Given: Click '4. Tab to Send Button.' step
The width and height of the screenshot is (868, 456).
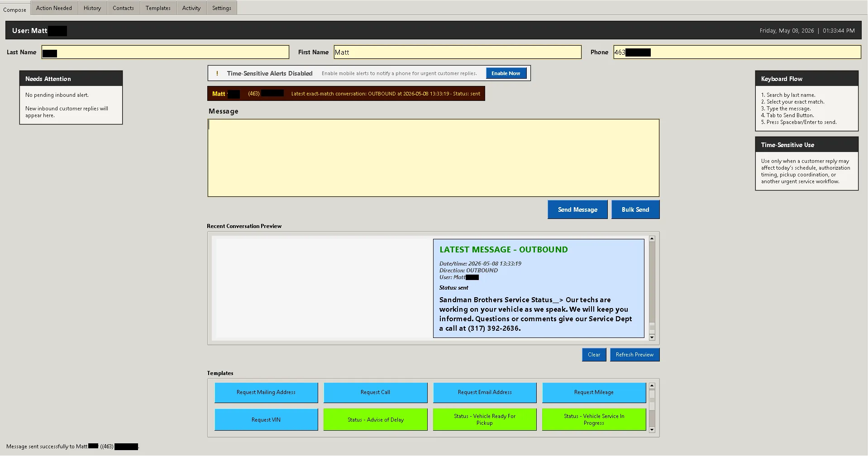Looking at the screenshot, I should 787,115.
